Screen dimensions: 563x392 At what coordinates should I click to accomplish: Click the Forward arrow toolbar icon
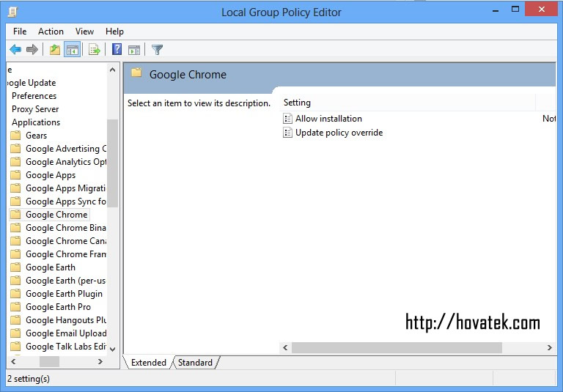[32, 49]
